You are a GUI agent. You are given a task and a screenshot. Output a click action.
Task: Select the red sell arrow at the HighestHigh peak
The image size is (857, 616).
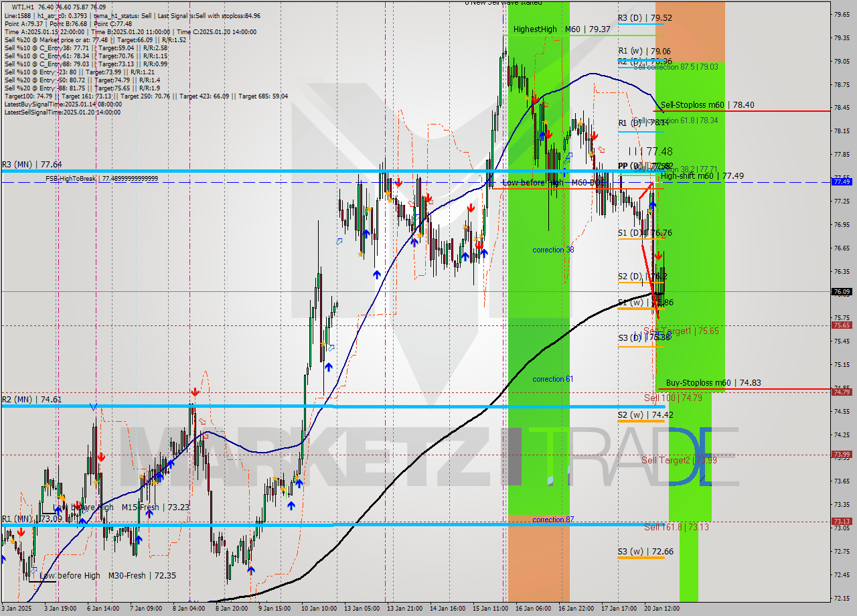(536, 99)
